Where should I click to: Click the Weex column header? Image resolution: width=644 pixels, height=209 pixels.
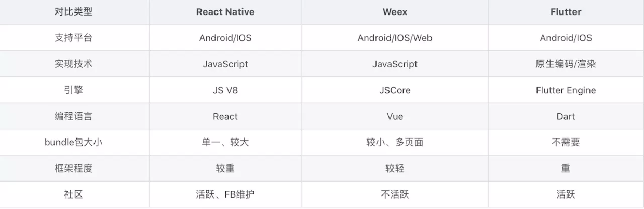point(395,12)
